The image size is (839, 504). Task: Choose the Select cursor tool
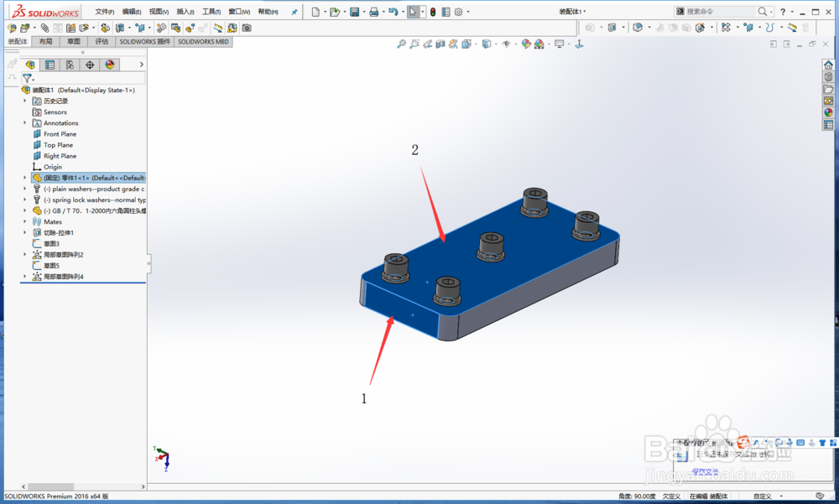click(413, 12)
